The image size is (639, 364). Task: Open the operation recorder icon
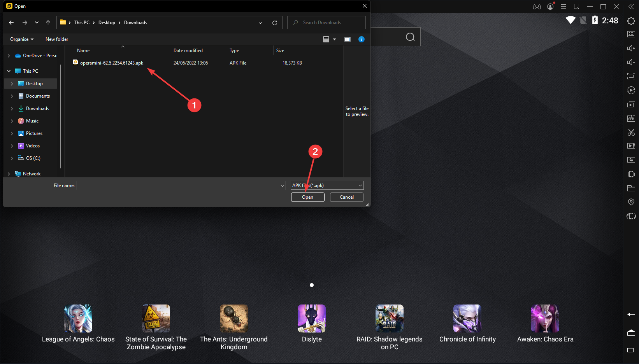[x=631, y=90]
